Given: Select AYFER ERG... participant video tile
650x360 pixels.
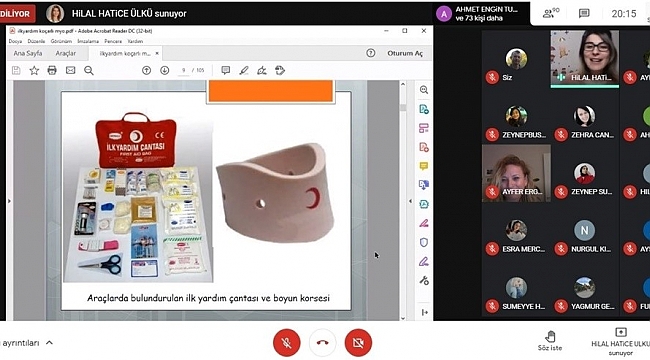Looking at the screenshot, I should [x=516, y=173].
